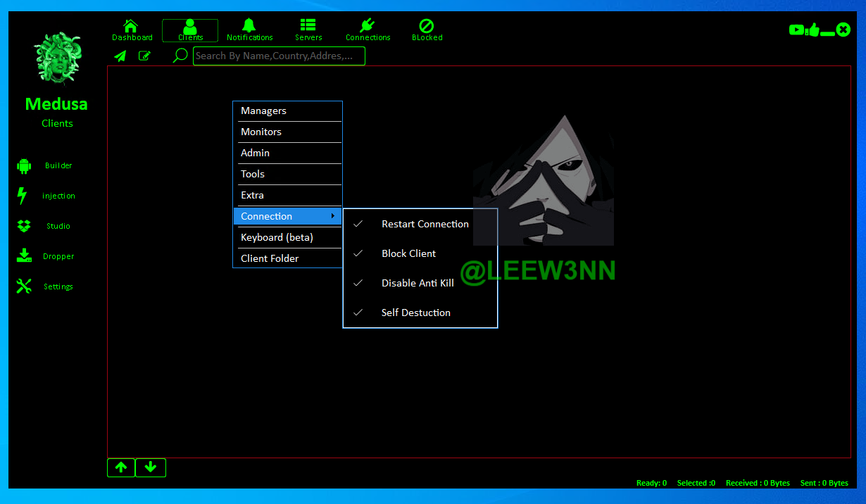Expand the Connection submenu arrow
The height and width of the screenshot is (504, 866).
coord(332,216)
